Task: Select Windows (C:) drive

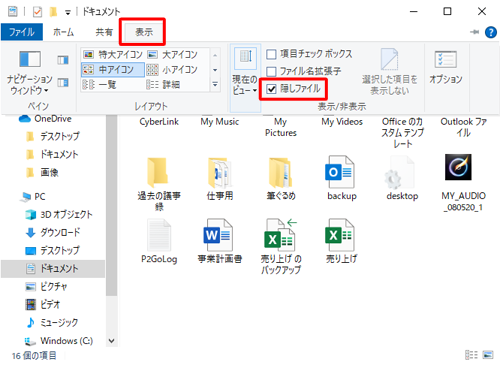Action: pyautogui.click(x=59, y=341)
